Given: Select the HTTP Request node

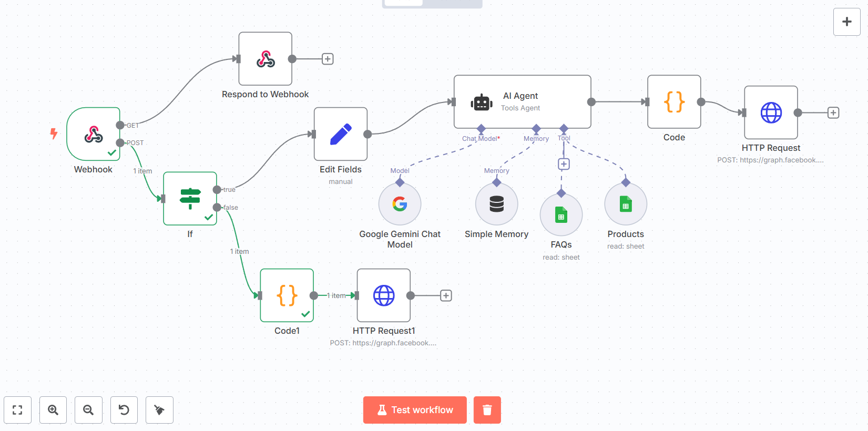Looking at the screenshot, I should pos(771,112).
